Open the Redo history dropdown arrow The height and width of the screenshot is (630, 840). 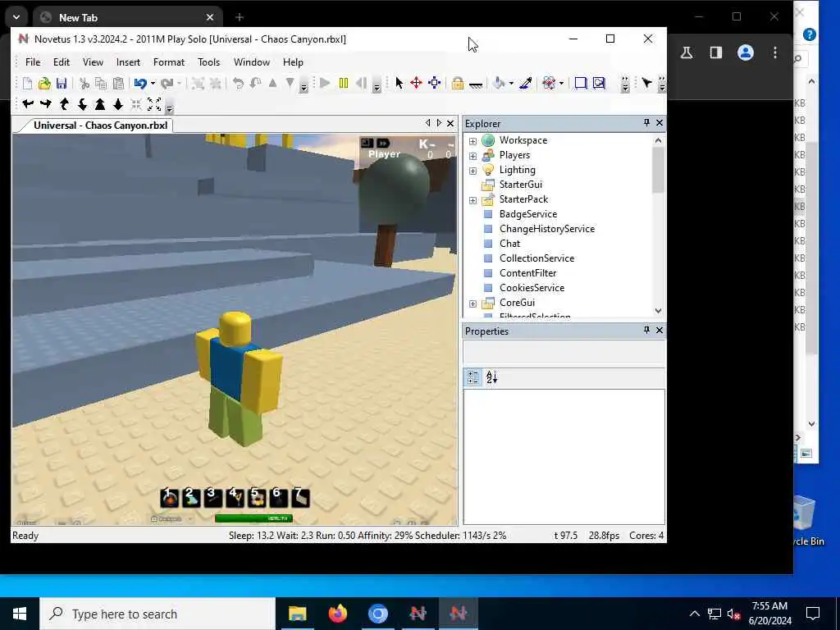179,83
